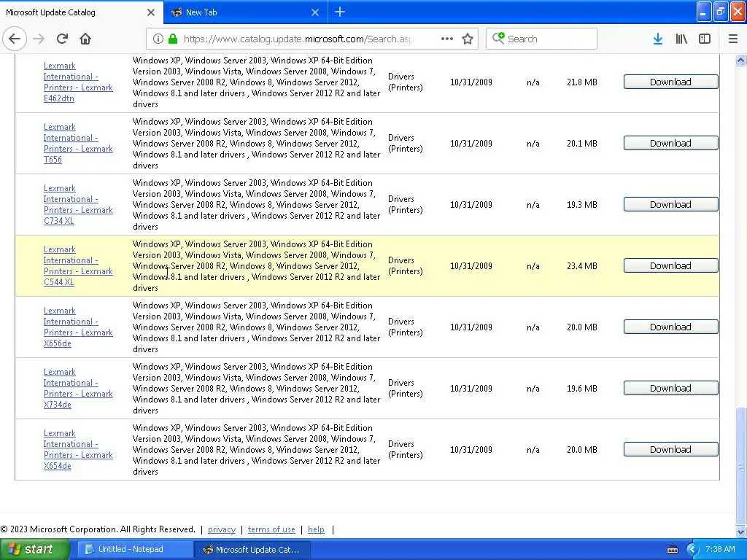747x560 pixels.
Task: Click the vertical scrollbar thumb
Action: point(740,465)
